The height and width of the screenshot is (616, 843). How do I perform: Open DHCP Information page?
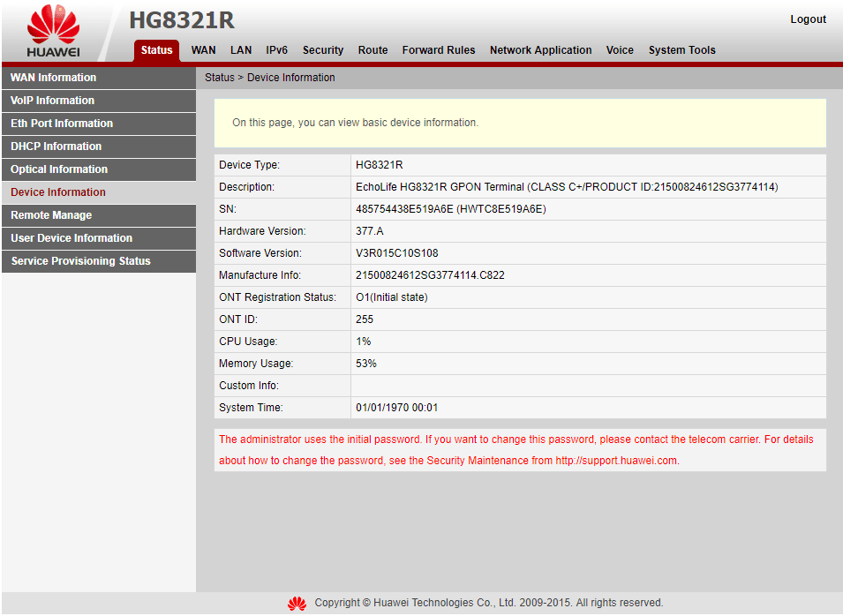(x=99, y=146)
